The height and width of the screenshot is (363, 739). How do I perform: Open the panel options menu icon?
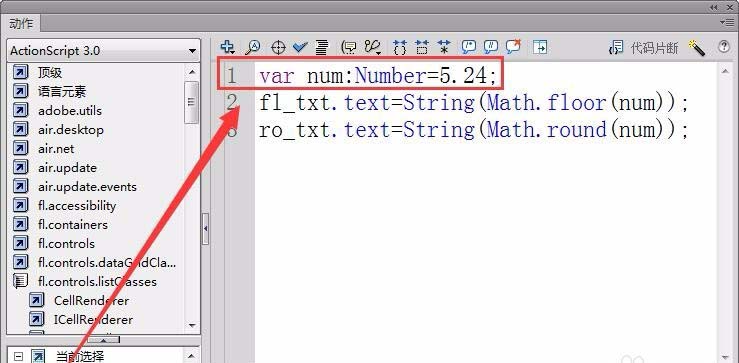click(728, 23)
